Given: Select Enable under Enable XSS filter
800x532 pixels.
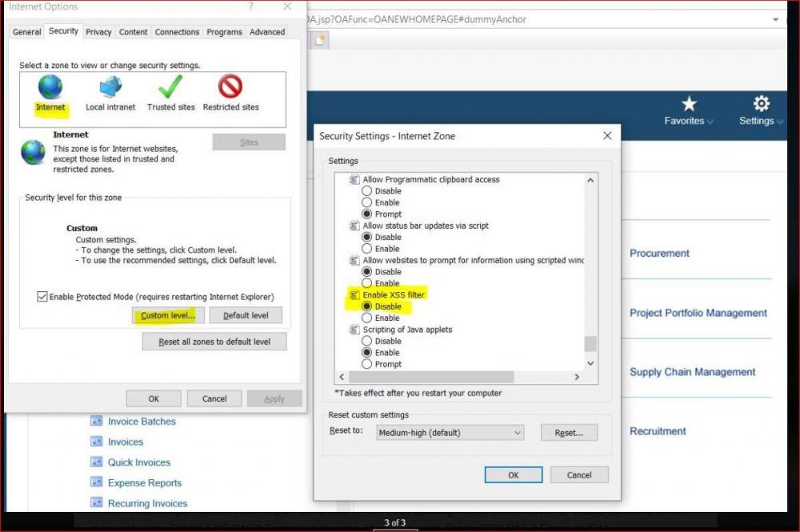Looking at the screenshot, I should [367, 318].
